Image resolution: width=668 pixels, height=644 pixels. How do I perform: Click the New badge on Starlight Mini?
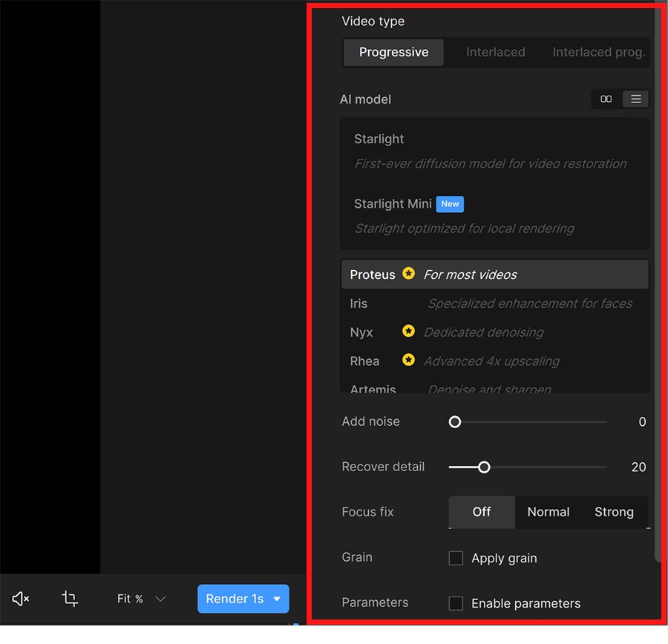tap(450, 204)
